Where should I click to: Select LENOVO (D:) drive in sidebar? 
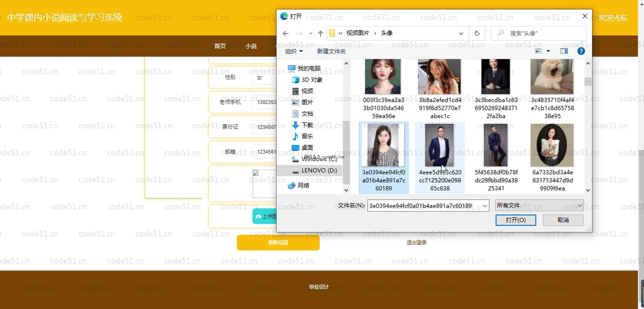coord(319,170)
